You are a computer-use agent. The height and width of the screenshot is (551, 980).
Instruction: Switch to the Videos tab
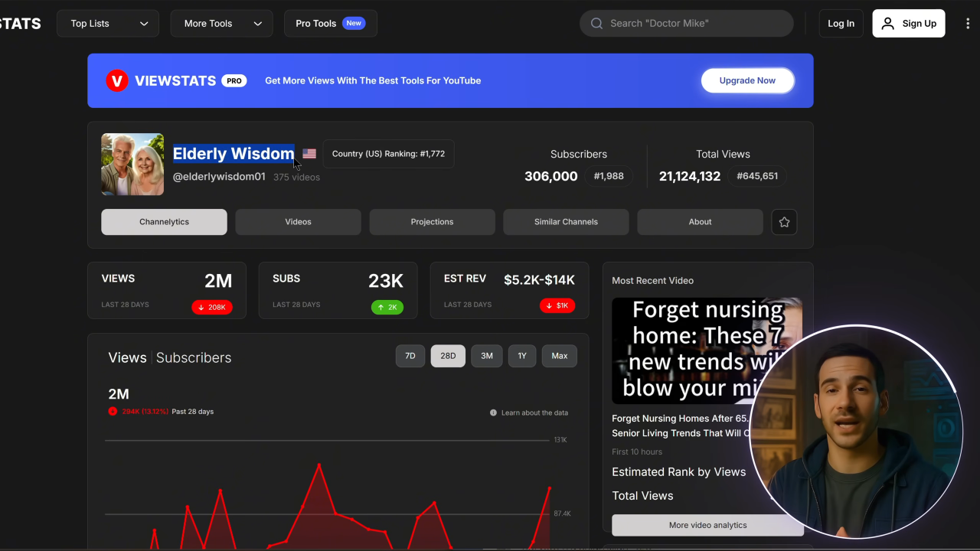[x=298, y=222]
